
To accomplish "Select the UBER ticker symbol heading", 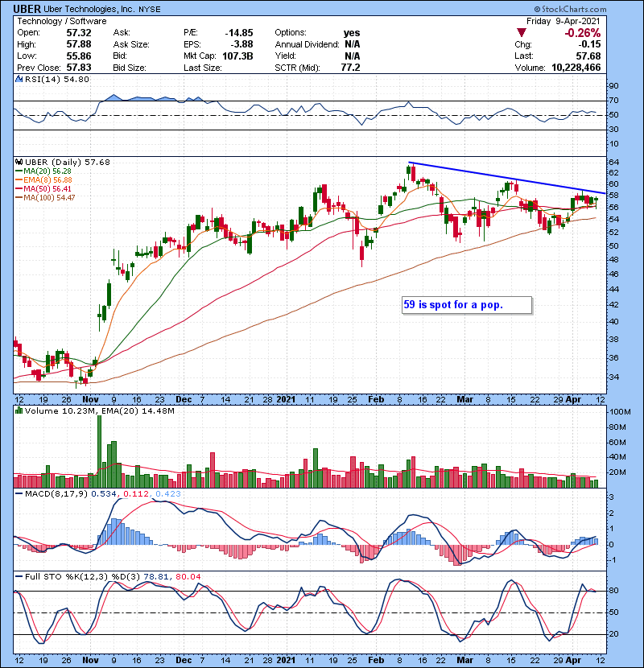I will (x=27, y=9).
